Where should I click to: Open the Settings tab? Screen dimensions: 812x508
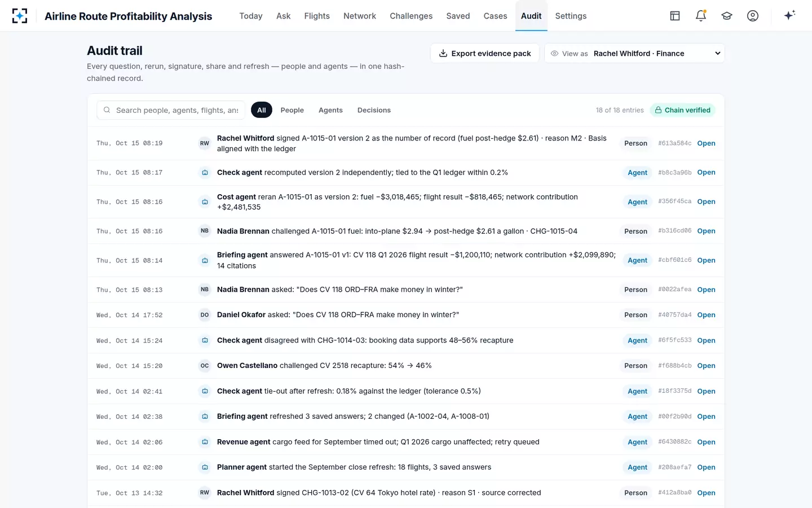click(x=571, y=16)
